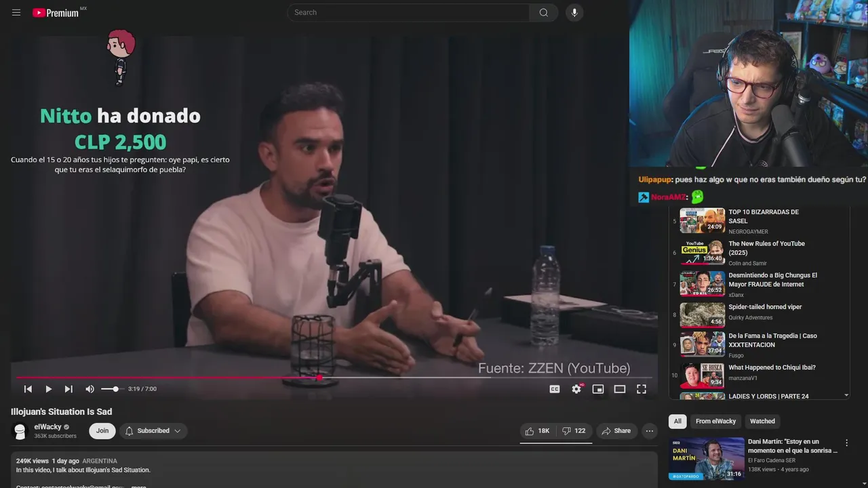Image resolution: width=868 pixels, height=488 pixels.
Task: Like the video with 18K likes
Action: [538, 431]
